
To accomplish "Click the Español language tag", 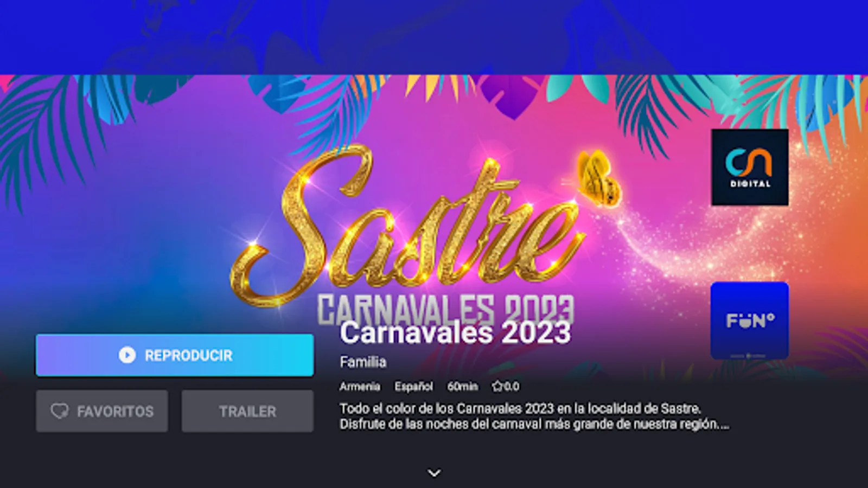I will pos(413,387).
